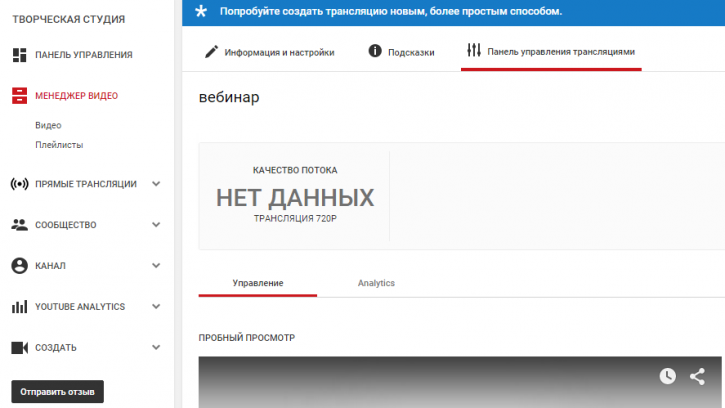The height and width of the screenshot is (408, 725).
Task: Click the asterisk icon in blue banner
Action: pos(201,11)
